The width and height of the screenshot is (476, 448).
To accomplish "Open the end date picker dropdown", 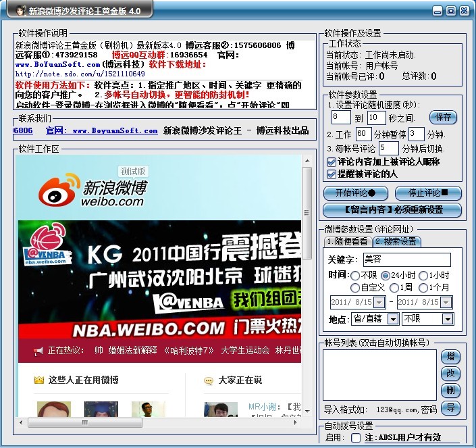I will pos(446,303).
